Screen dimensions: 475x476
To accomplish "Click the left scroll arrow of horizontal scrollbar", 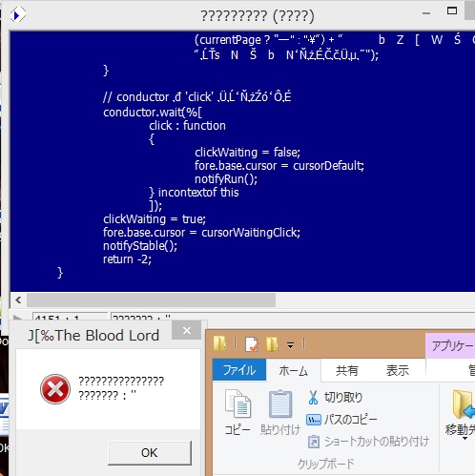I will click(x=18, y=300).
